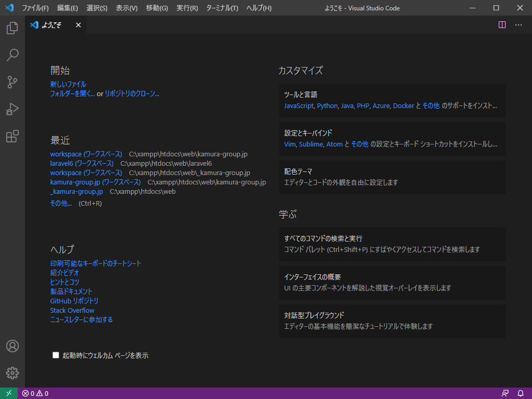Click the split editor icon
The image size is (532, 399).
(x=502, y=25)
